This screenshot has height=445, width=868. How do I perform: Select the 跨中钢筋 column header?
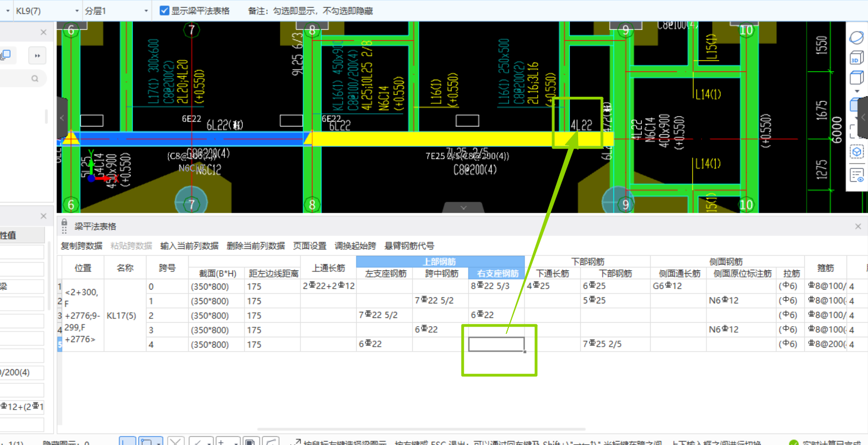point(441,273)
